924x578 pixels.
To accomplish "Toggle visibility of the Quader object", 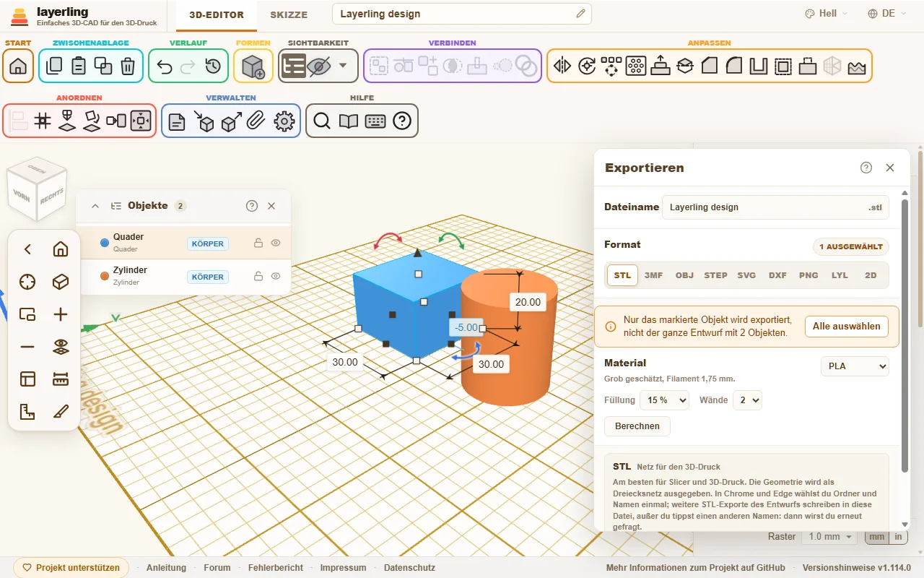I will (x=276, y=243).
